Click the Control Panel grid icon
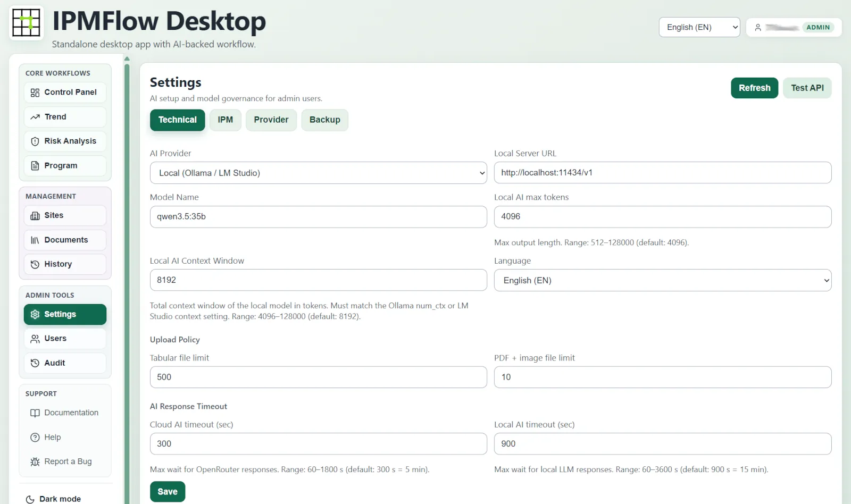851x504 pixels. coord(35,93)
